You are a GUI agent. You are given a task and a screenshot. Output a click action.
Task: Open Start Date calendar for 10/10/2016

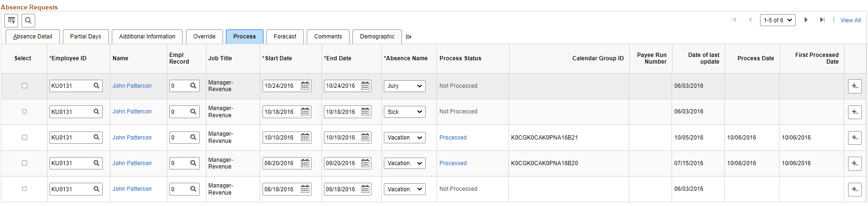305,138
